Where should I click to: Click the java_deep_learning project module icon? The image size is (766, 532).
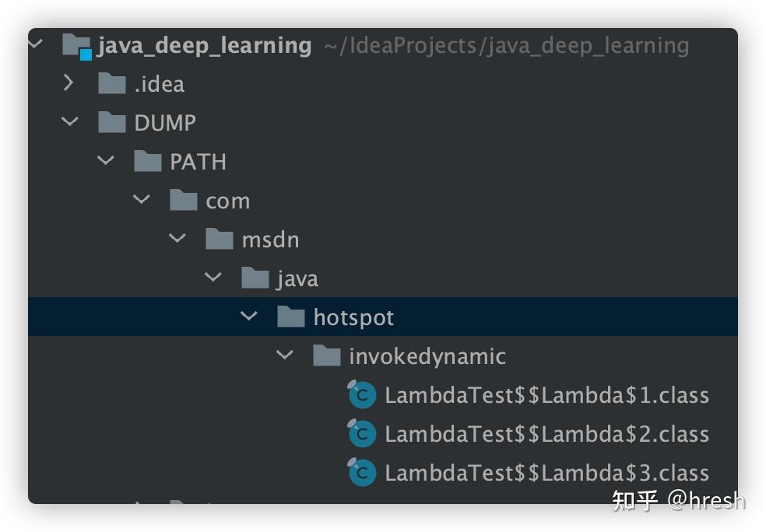77,45
